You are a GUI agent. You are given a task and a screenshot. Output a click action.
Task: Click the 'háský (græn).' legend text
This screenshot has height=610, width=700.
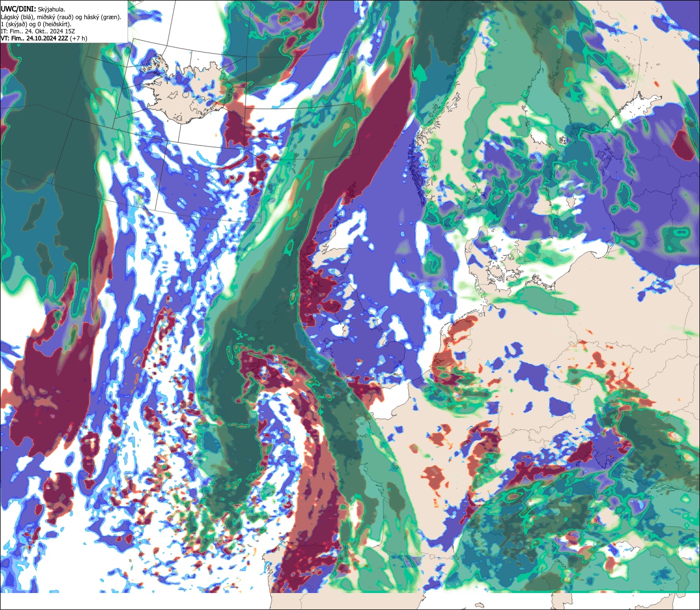102,17
